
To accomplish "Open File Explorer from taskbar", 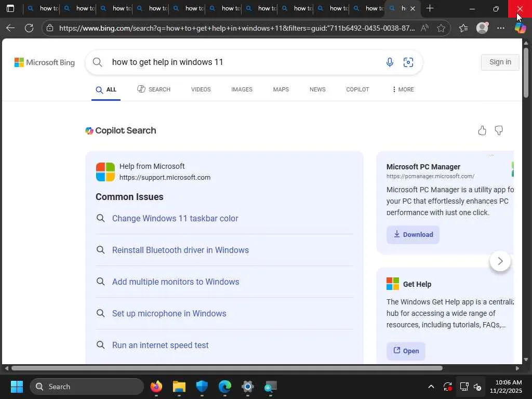I will (x=179, y=387).
